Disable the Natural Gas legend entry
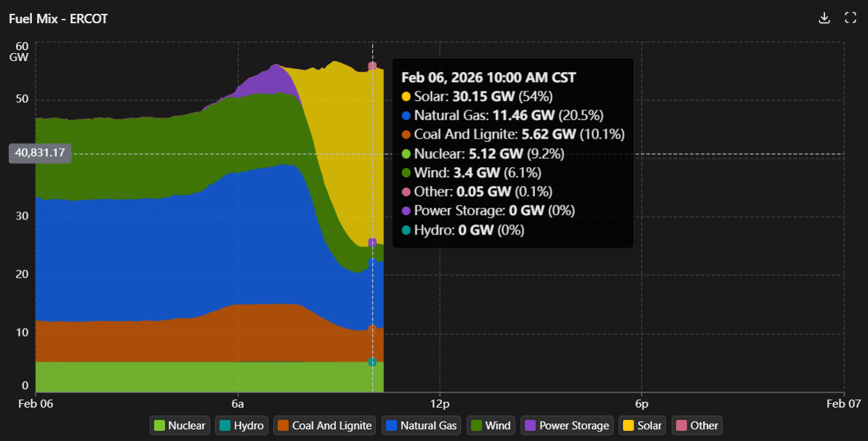 pyautogui.click(x=422, y=426)
